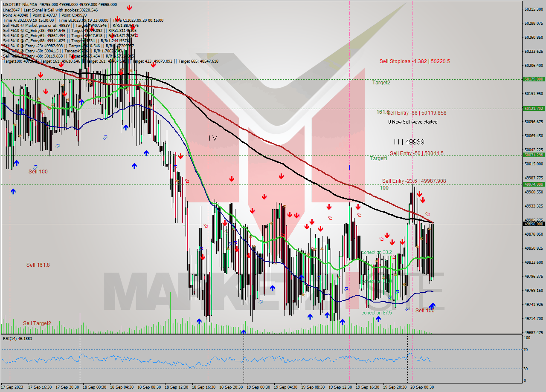This screenshot has height=392, width=546.
Task: Click the 50315.370 price axis value
Action: [x=534, y=9]
